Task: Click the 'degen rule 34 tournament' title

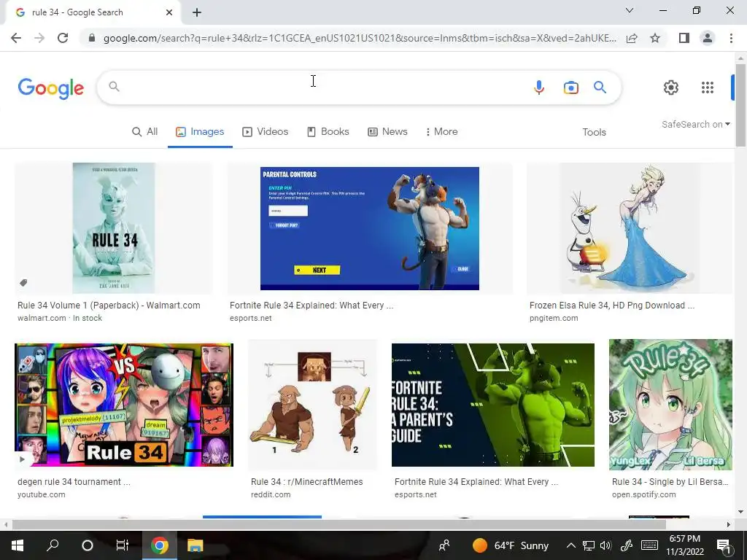Action: click(74, 482)
